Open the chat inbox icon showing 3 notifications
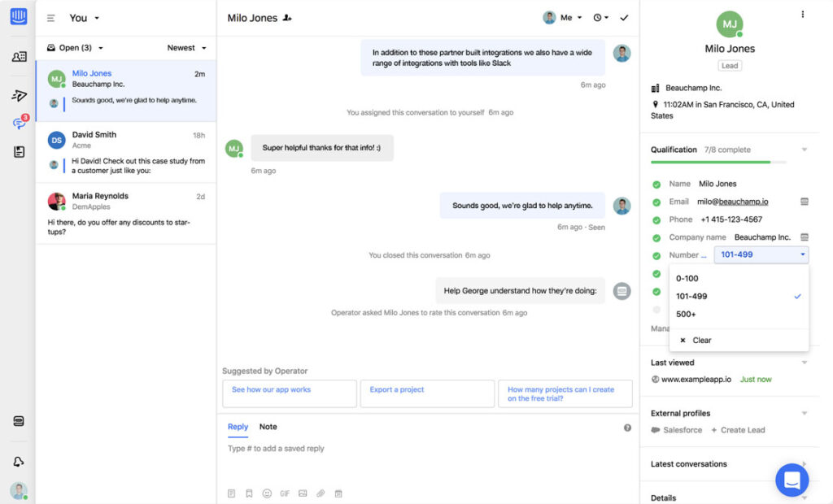The image size is (833, 504). tap(18, 124)
